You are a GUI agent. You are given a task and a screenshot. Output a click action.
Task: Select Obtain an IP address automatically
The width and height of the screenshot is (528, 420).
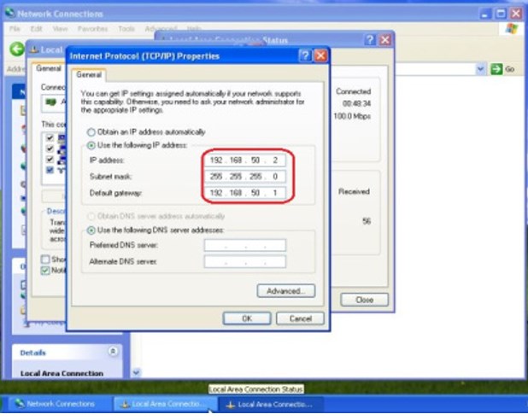pyautogui.click(x=91, y=132)
